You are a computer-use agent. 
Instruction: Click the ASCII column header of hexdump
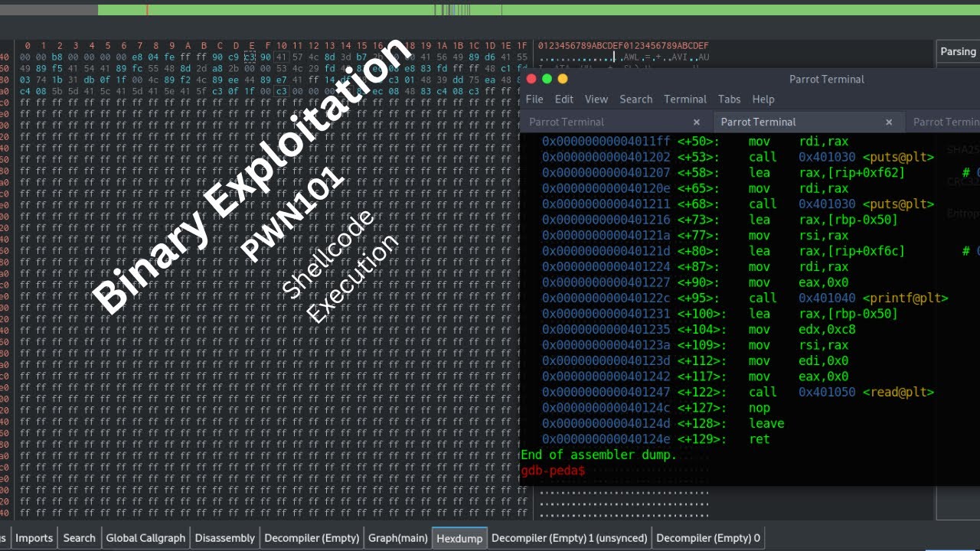623,46
